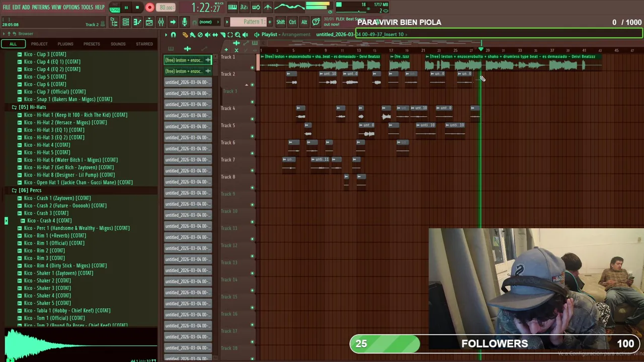
Task: Open the TOOLS menu
Action: tap(87, 7)
